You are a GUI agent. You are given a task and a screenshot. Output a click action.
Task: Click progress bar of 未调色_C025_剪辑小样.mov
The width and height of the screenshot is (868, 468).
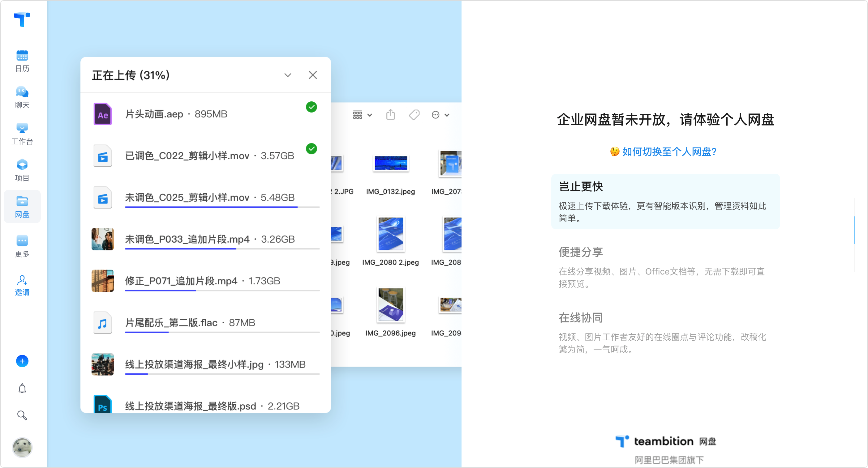(222, 207)
